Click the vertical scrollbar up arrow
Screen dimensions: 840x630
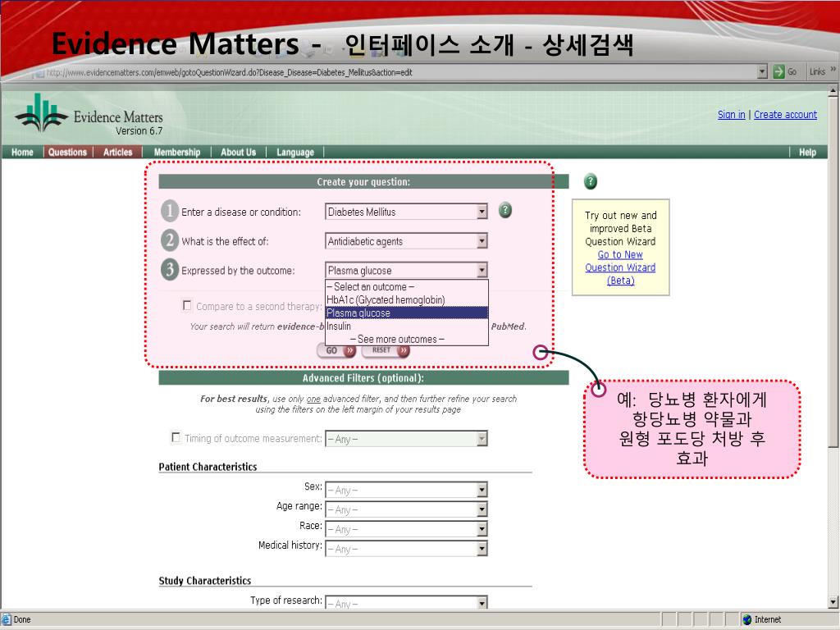pyautogui.click(x=833, y=90)
